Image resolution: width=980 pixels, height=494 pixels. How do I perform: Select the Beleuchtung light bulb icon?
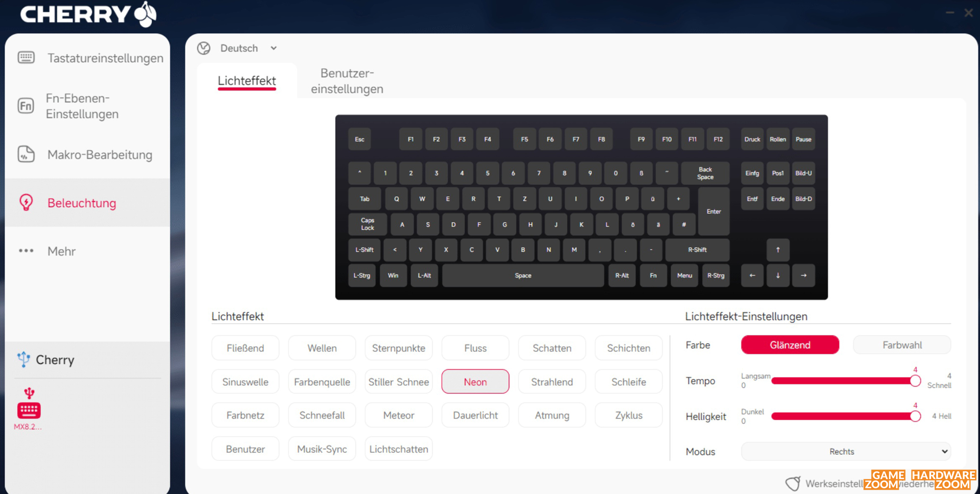[26, 203]
